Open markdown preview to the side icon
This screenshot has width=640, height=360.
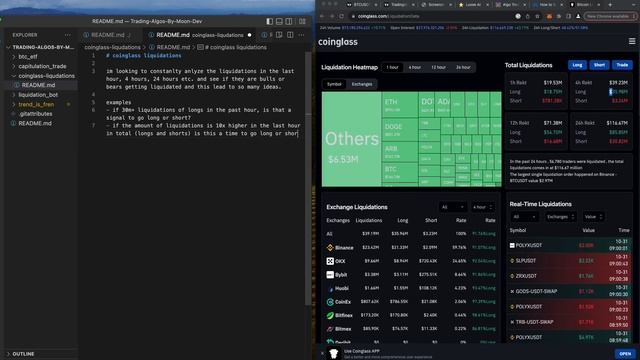point(279,35)
